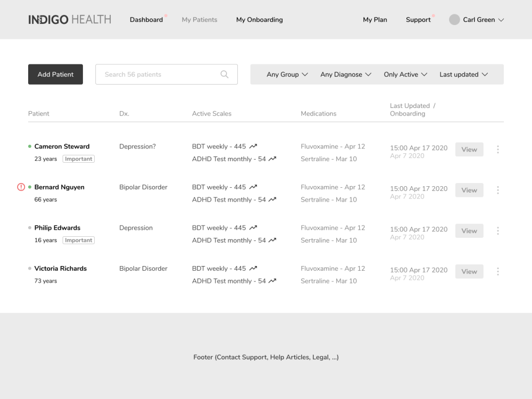The height and width of the screenshot is (399, 532).
Task: Click the Important tag on Philip Edwards
Action: [78, 240]
